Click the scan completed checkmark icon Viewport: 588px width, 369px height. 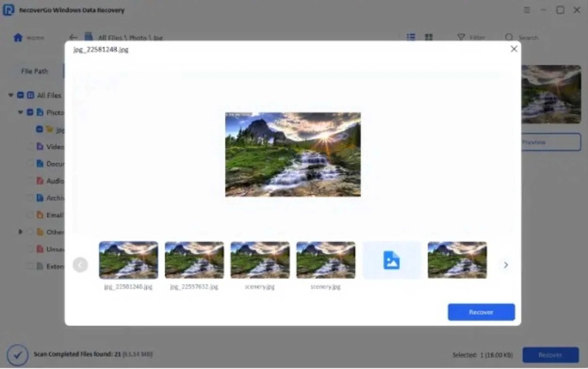click(18, 355)
